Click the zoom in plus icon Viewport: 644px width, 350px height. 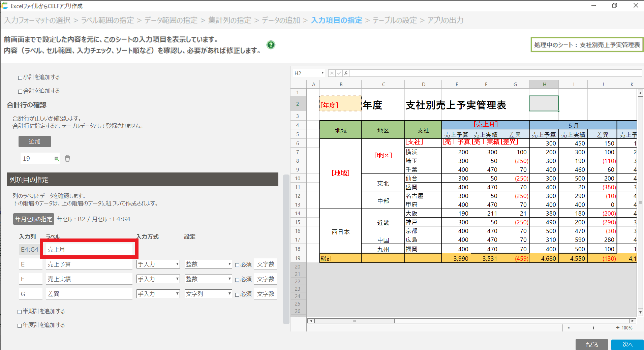click(x=617, y=327)
